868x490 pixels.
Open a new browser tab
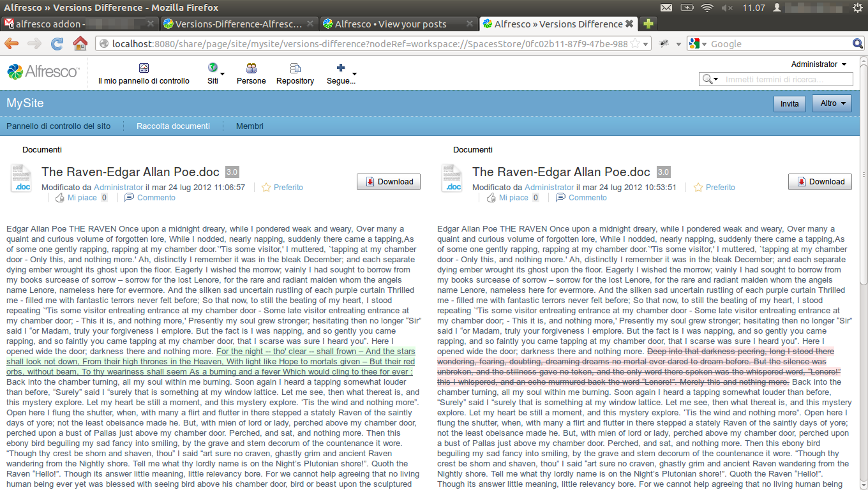coord(648,24)
